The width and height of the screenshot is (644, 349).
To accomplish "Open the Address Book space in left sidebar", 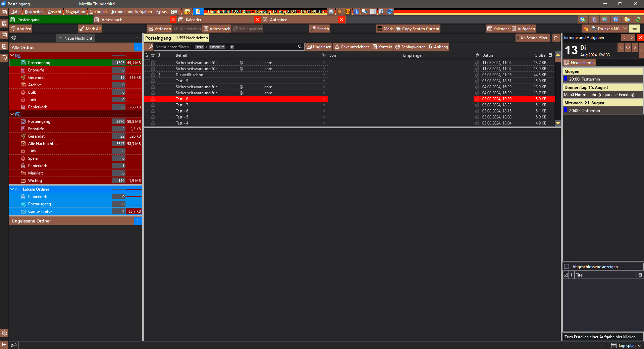I will [x=4, y=23].
